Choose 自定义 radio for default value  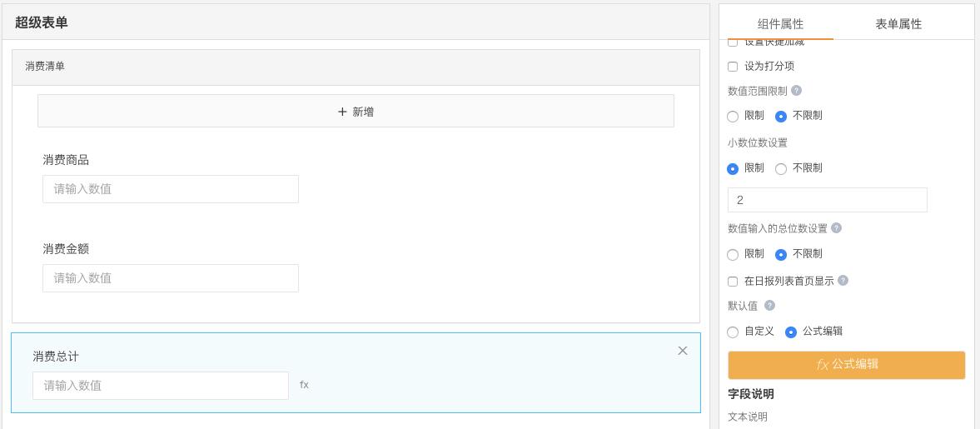[733, 332]
